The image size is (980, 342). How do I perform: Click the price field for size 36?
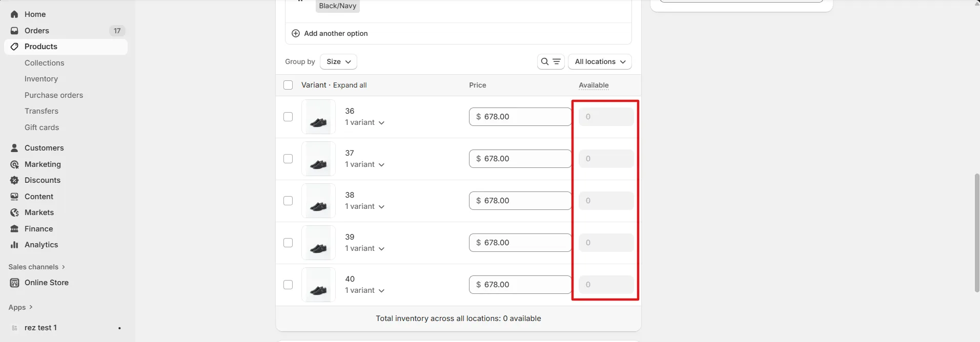tap(520, 117)
